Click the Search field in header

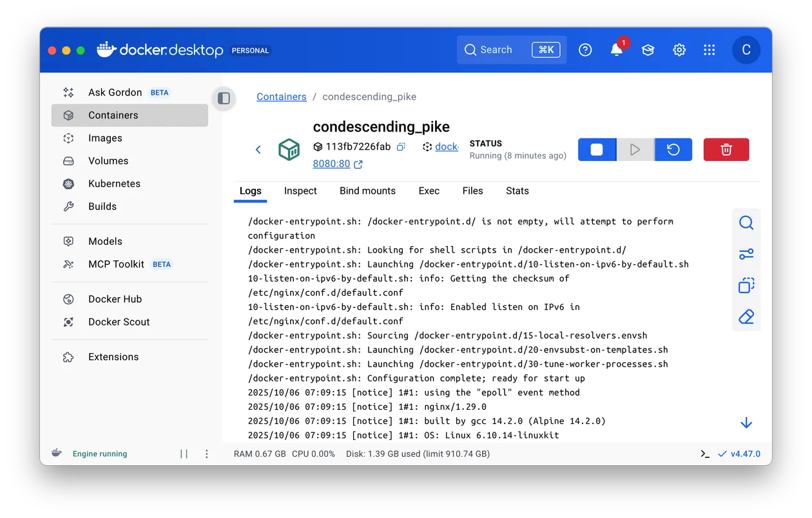[x=512, y=50]
